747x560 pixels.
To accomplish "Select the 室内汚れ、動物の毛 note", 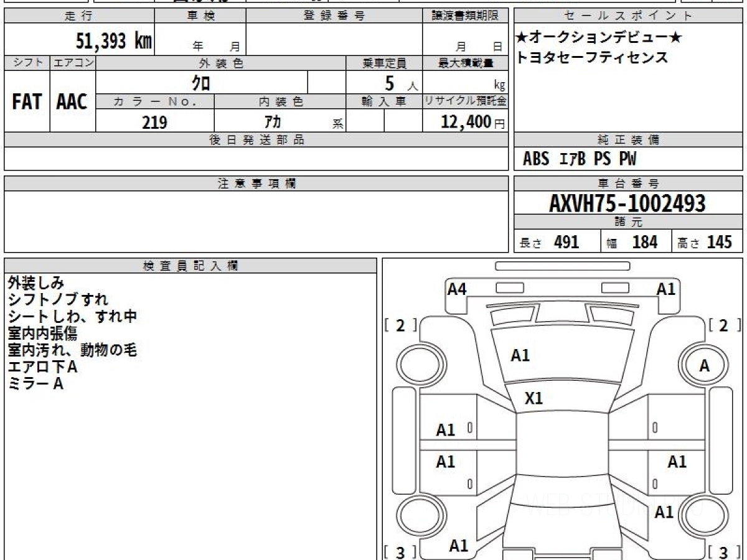I will click(x=72, y=350).
